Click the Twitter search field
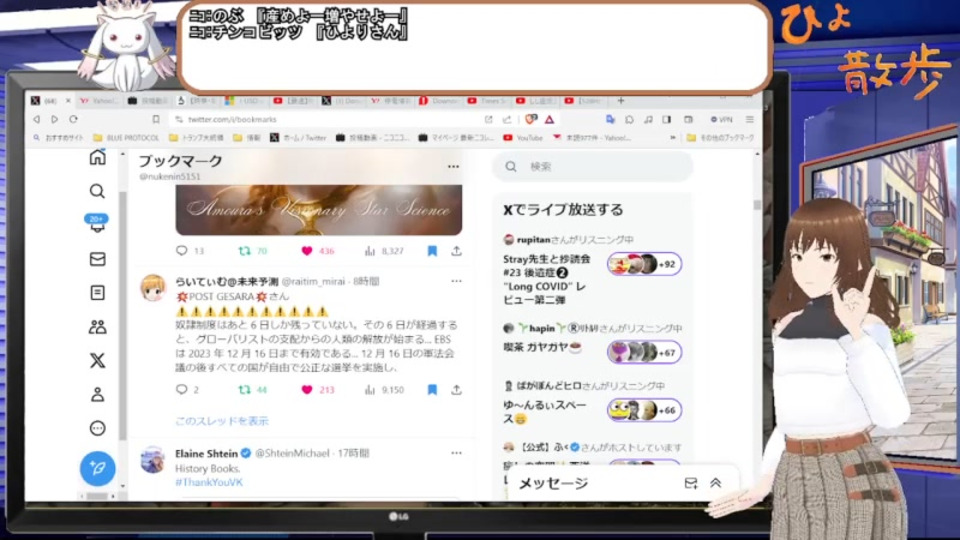This screenshot has width=960, height=540. click(593, 167)
